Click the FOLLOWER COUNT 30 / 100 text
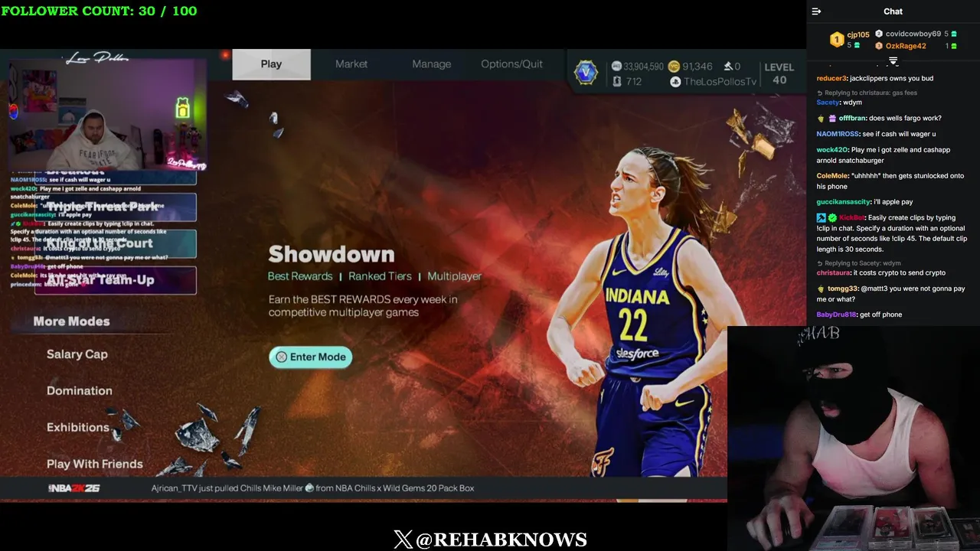This screenshot has height=551, width=980. pos(99,11)
